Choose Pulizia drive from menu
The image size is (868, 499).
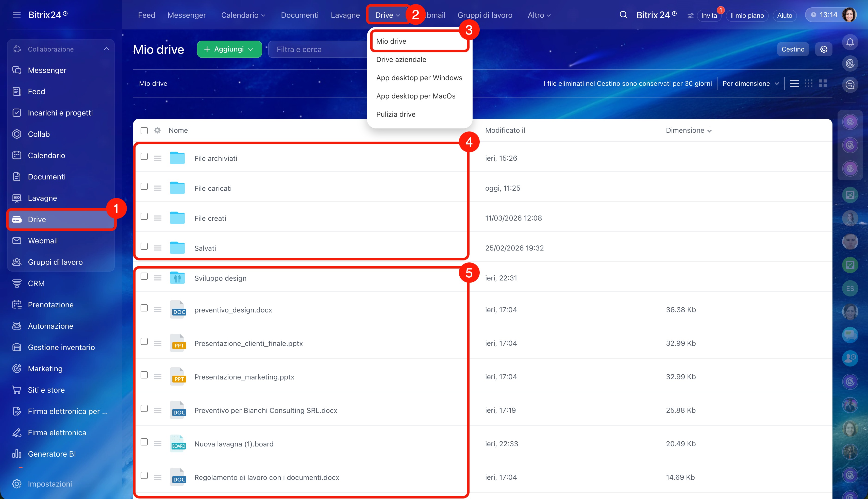coord(395,114)
